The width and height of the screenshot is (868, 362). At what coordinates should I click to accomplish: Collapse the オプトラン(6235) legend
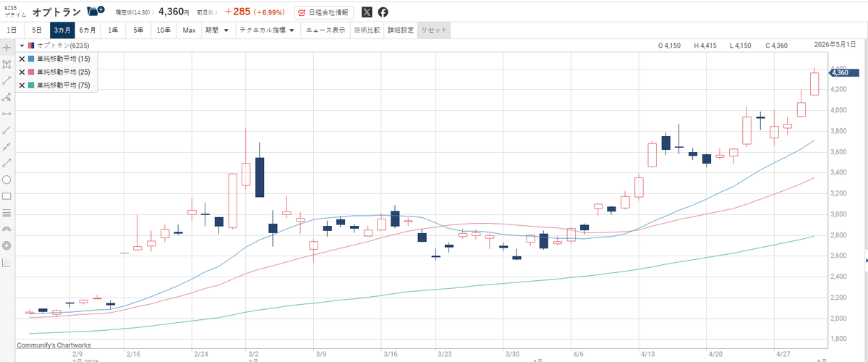tap(22, 46)
